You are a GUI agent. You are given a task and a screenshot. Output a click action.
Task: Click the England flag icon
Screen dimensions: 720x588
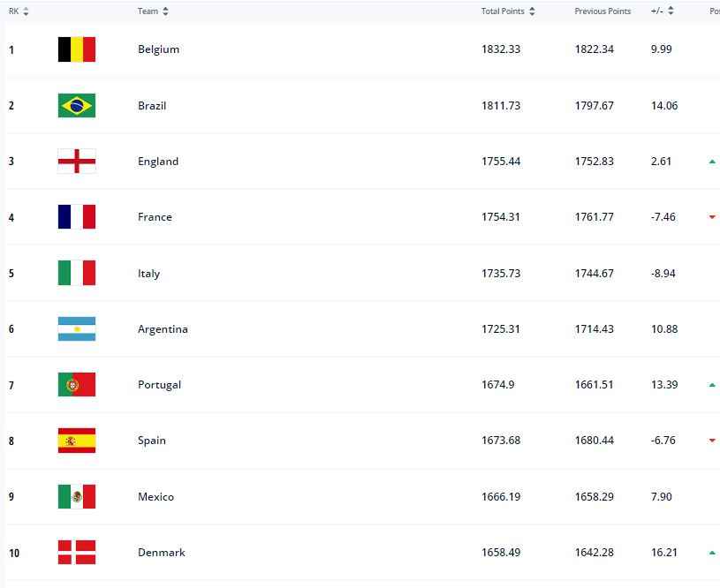(77, 161)
